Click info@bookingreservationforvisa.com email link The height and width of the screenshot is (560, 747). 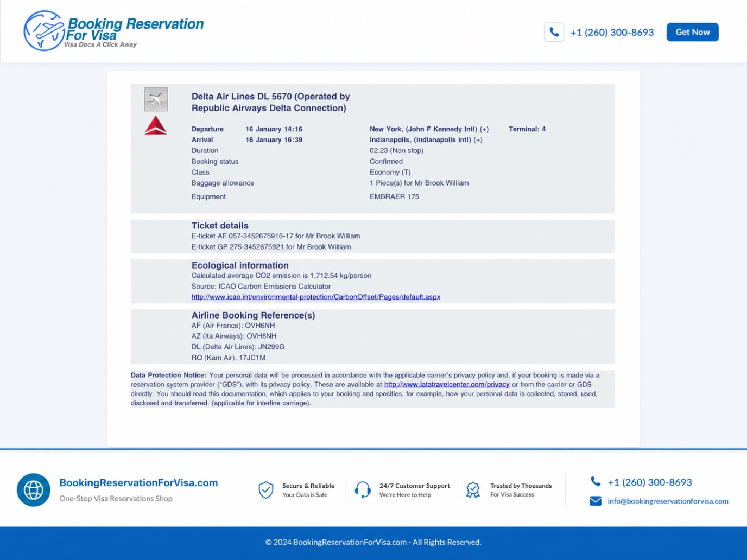click(668, 501)
